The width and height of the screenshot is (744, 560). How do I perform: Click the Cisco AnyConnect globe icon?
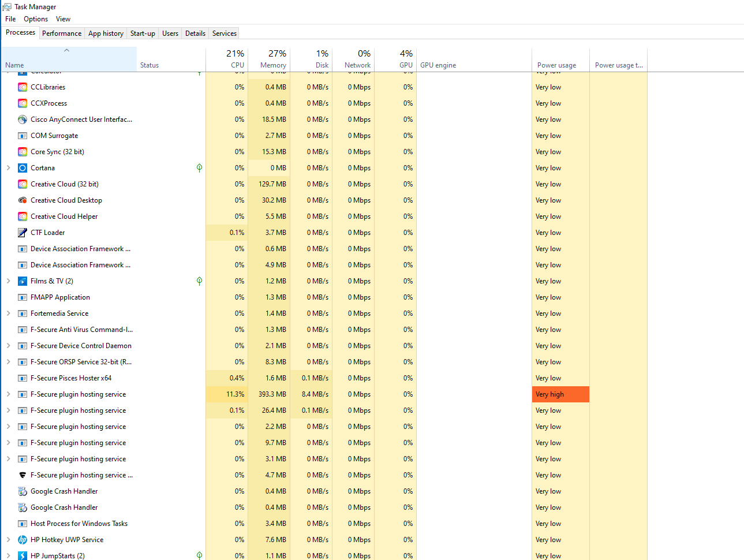point(23,120)
